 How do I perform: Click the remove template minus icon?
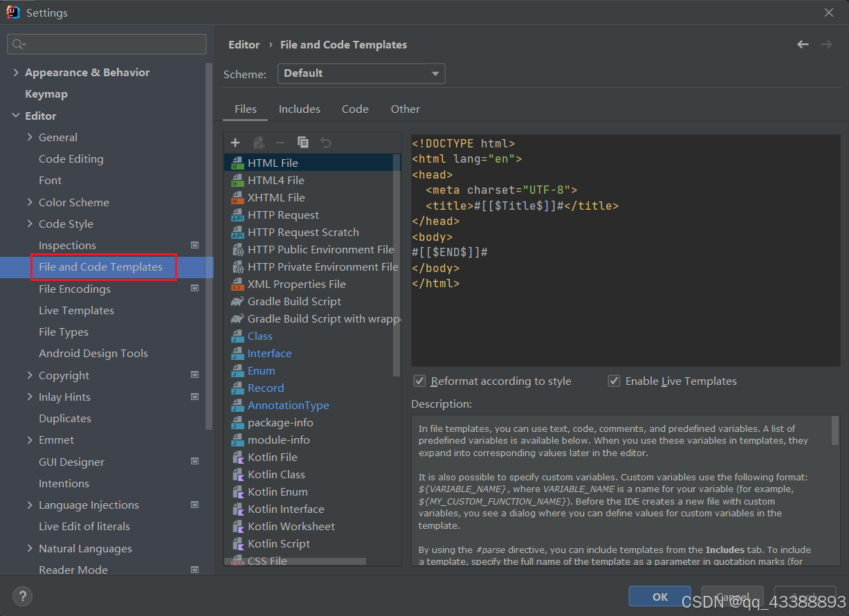point(280,143)
